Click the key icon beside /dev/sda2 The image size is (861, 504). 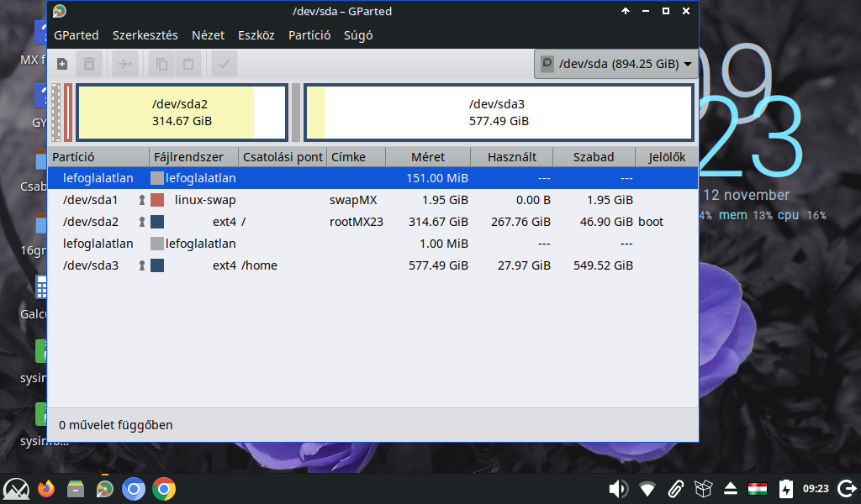coord(142,222)
